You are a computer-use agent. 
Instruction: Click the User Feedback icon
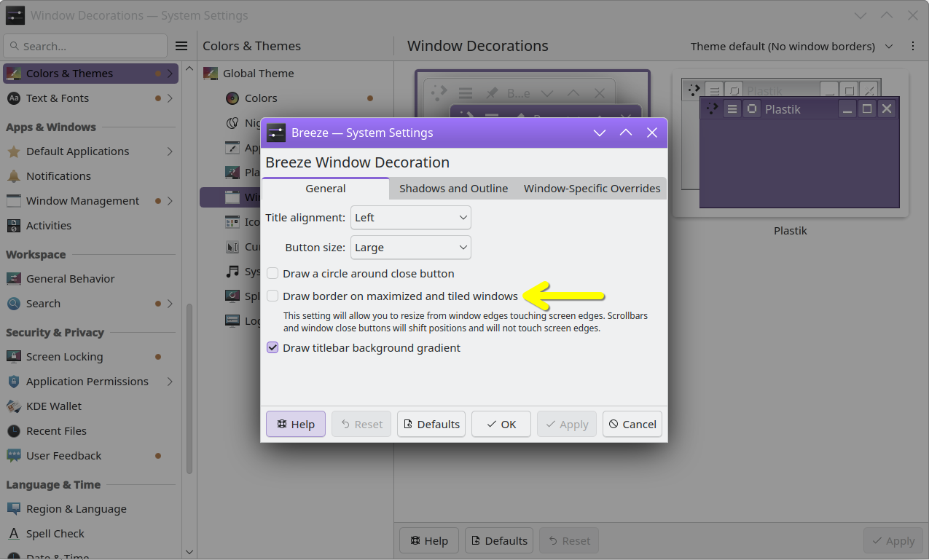(13, 456)
